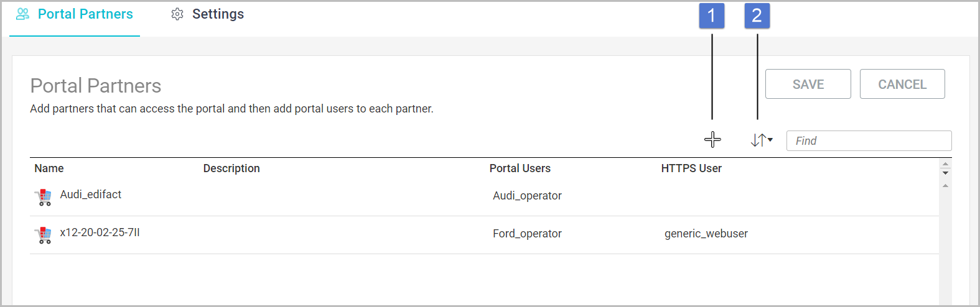Click the generic_webuser HTTPS user cell
This screenshot has width=980, height=307.
(706, 234)
